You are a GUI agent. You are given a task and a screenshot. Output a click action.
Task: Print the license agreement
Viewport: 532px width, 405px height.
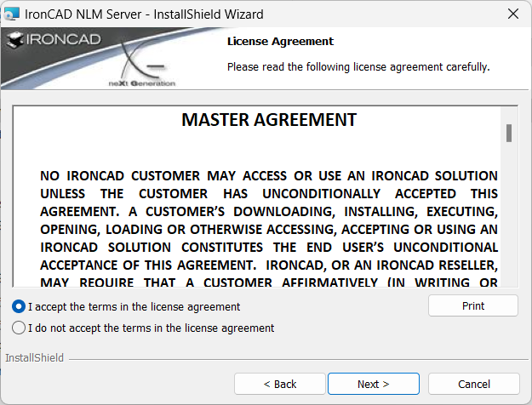473,305
